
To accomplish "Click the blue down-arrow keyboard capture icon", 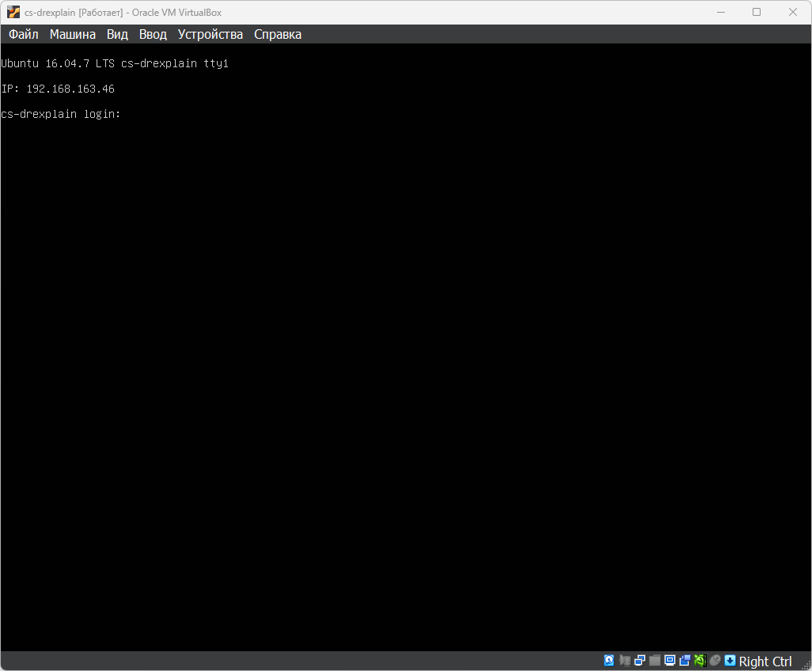I will tap(730, 661).
